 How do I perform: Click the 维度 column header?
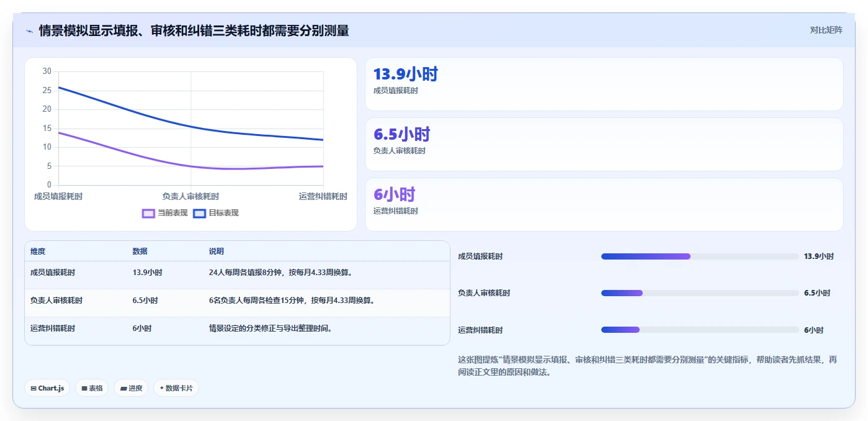tap(38, 251)
